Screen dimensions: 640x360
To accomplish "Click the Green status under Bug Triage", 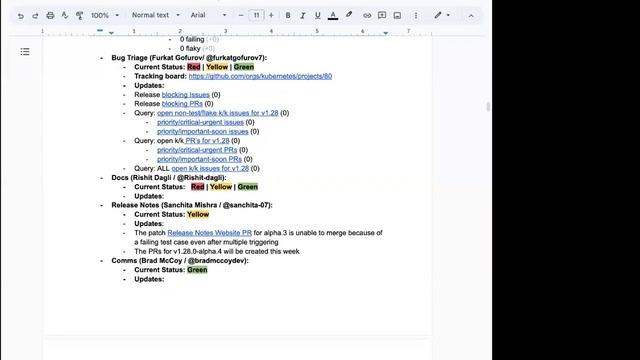I will (x=244, y=67).
